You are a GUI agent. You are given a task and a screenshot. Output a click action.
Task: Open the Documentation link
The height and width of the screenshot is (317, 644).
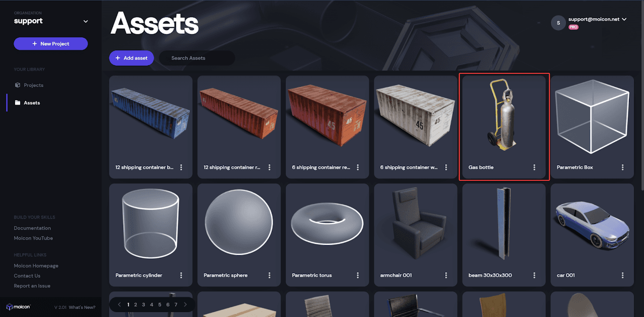(32, 228)
